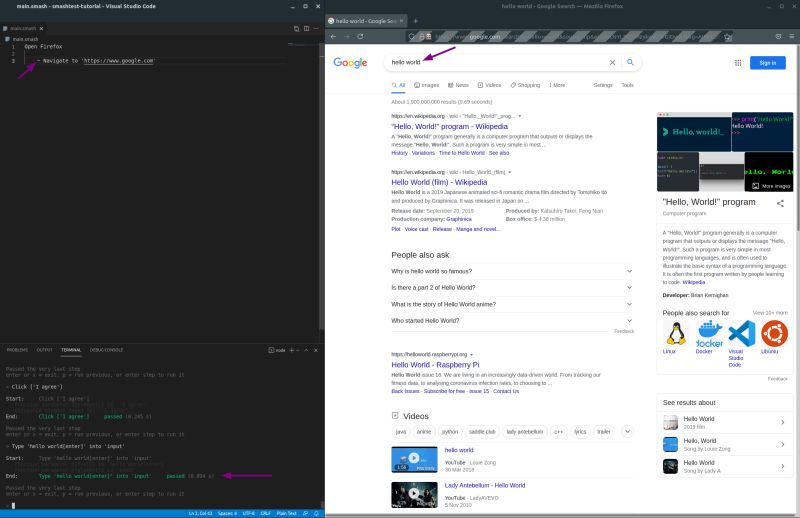The width and height of the screenshot is (800, 518).
Task: Share the 'Hello, World!' program knowledge panel
Action: [780, 203]
